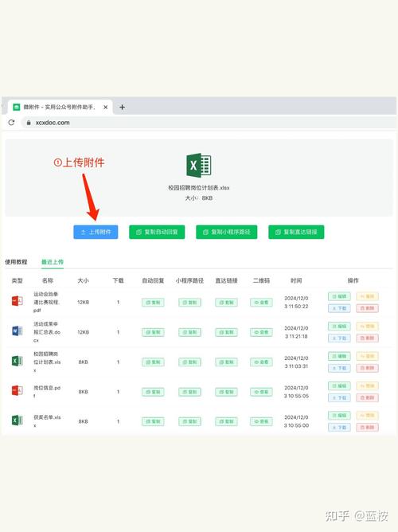398x532 pixels.
Task: Open a new browser tab with the plus
Action: pos(122,108)
